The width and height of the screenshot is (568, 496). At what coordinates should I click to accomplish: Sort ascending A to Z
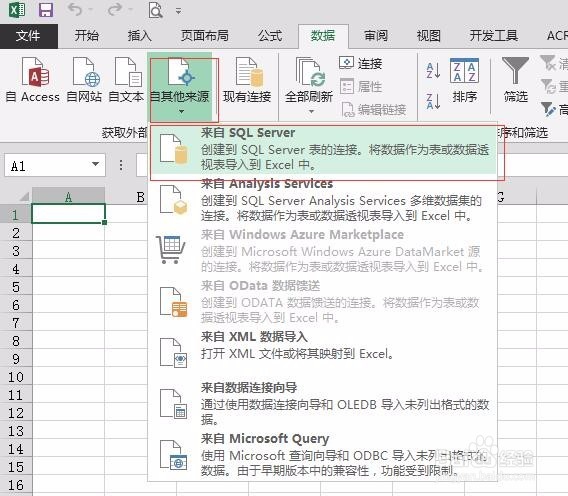(x=433, y=70)
